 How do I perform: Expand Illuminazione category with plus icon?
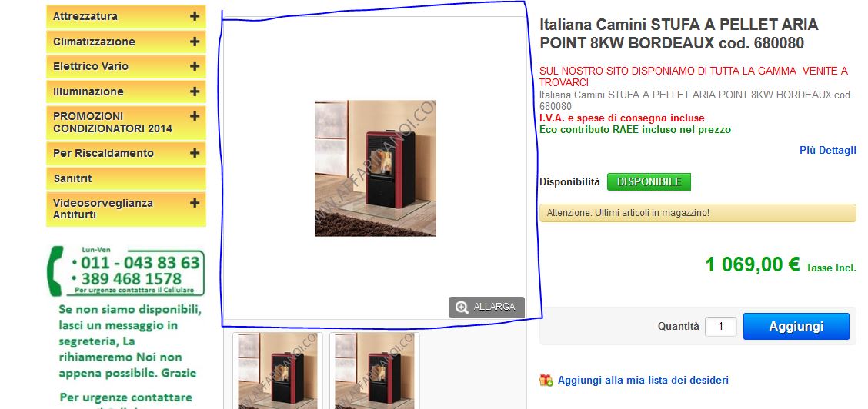pos(195,91)
